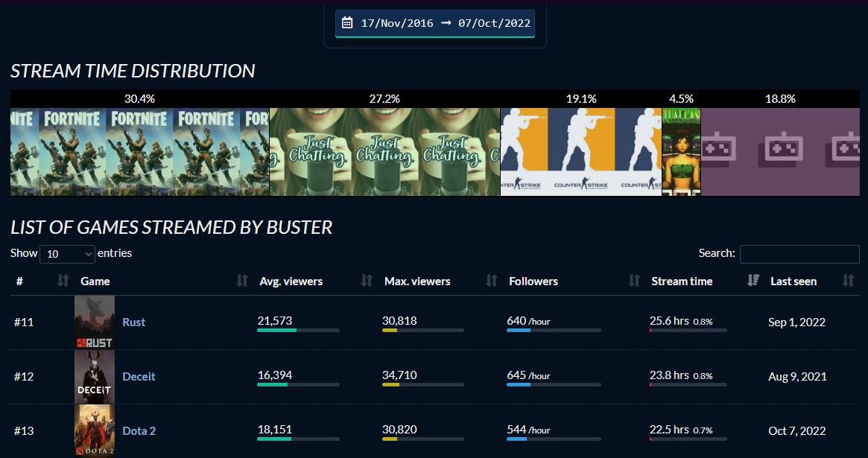Click Rust average viewers value 21,573
868x458 pixels.
tap(275, 320)
